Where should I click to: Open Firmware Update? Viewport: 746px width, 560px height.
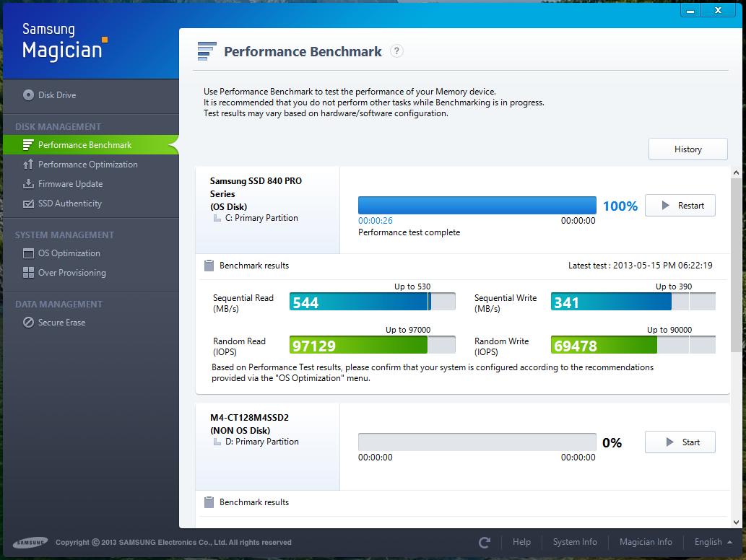click(71, 184)
